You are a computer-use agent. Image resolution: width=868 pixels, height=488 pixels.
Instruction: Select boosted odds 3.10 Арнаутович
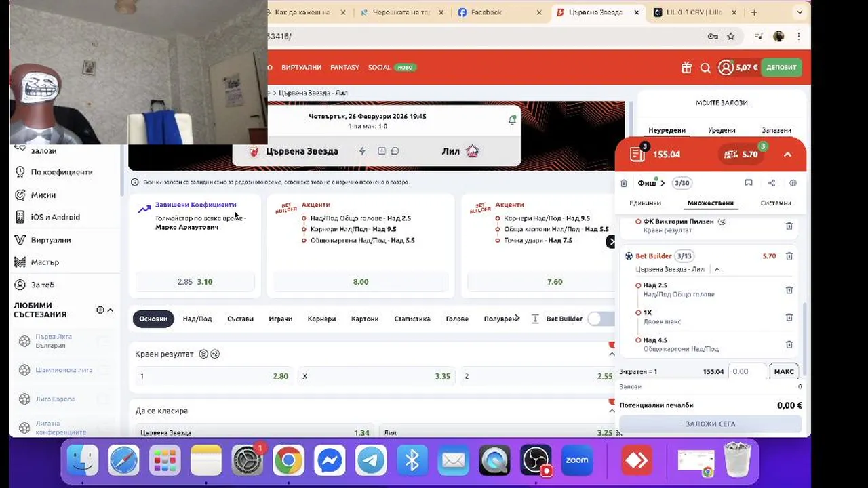pyautogui.click(x=195, y=282)
